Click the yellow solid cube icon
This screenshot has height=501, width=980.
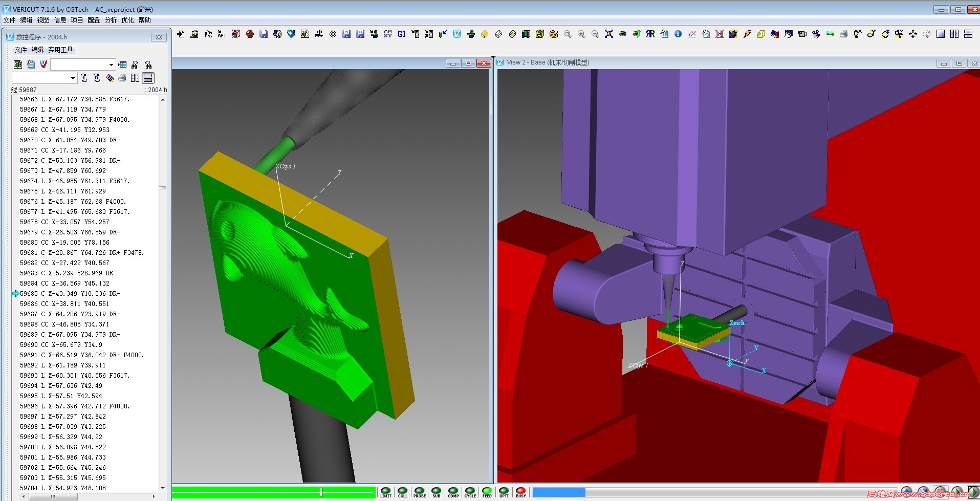[485, 34]
